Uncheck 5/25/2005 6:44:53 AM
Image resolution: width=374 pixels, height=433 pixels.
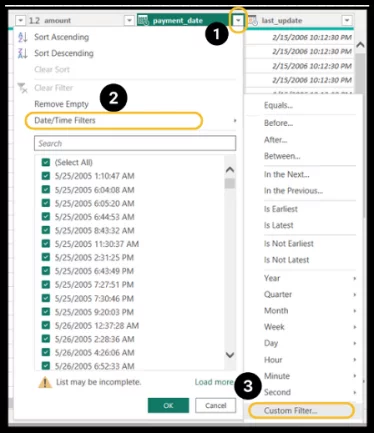coord(46,217)
